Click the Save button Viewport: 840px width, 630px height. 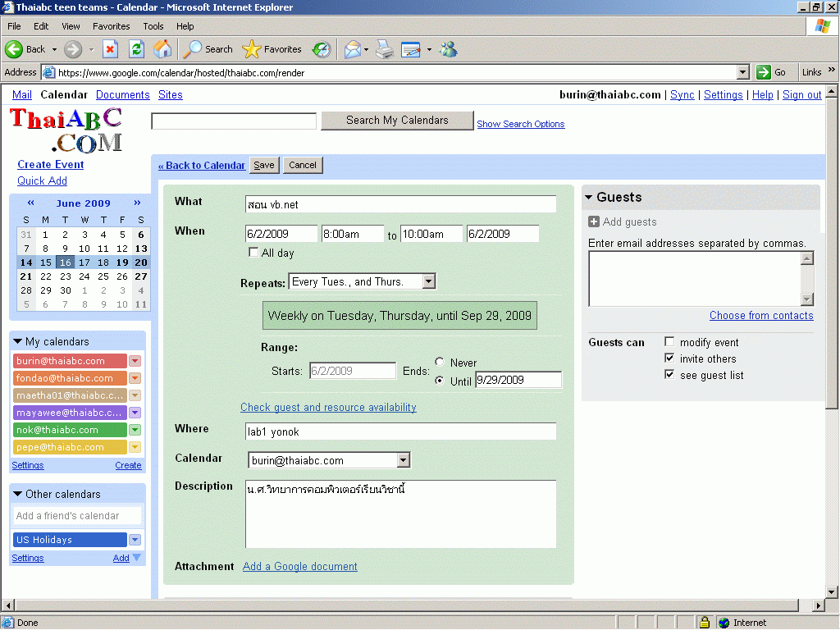tap(264, 165)
